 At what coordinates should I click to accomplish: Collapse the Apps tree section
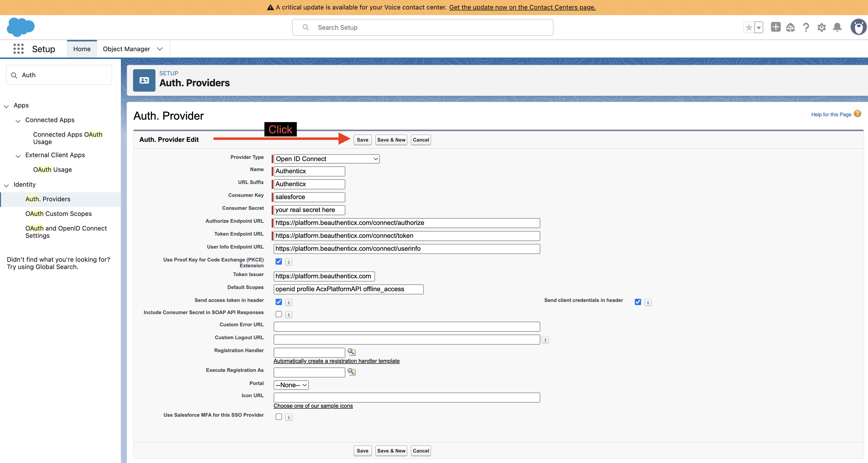(6, 106)
